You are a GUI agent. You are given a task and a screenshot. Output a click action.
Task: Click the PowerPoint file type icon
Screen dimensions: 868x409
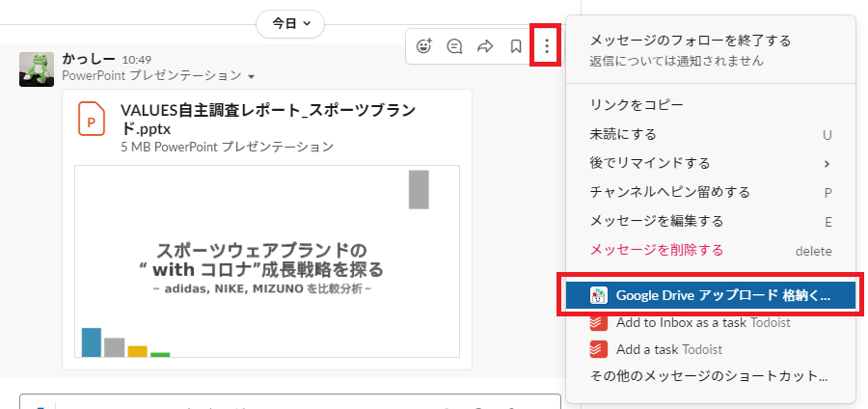coord(92,119)
